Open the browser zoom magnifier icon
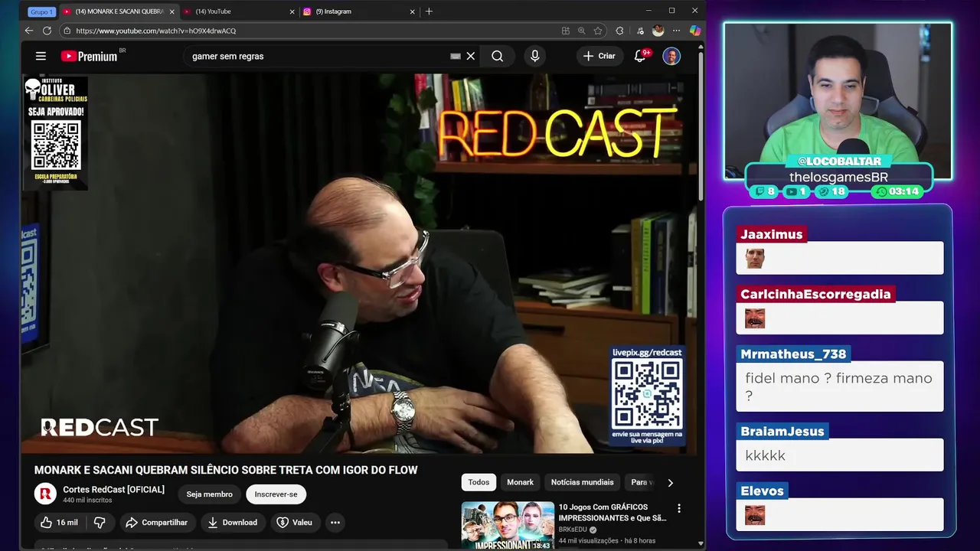The height and width of the screenshot is (551, 980). coord(582,31)
